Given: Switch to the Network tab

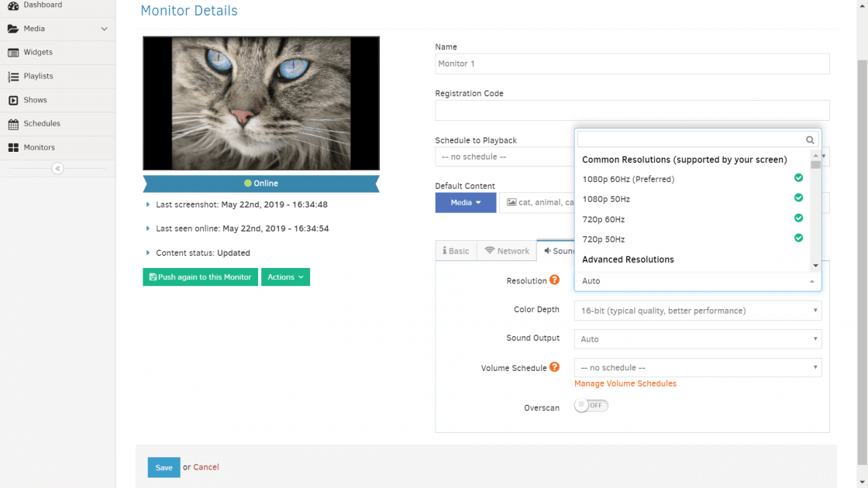Looking at the screenshot, I should pos(507,250).
